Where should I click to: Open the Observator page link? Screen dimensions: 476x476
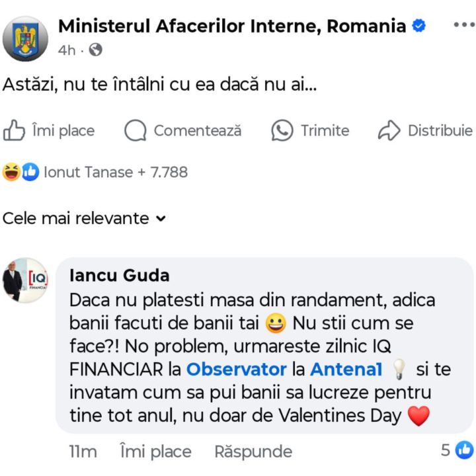coord(237,370)
